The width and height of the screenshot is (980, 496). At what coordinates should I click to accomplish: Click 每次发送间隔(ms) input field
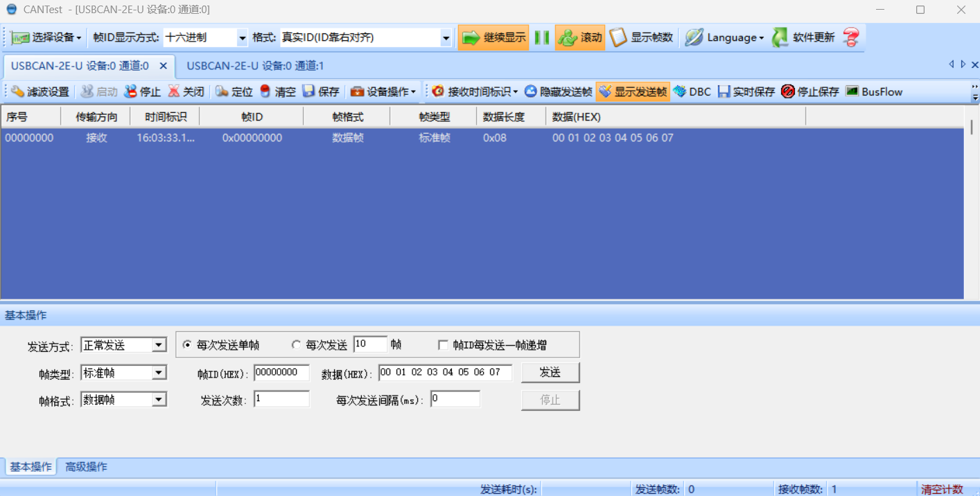[x=455, y=399]
